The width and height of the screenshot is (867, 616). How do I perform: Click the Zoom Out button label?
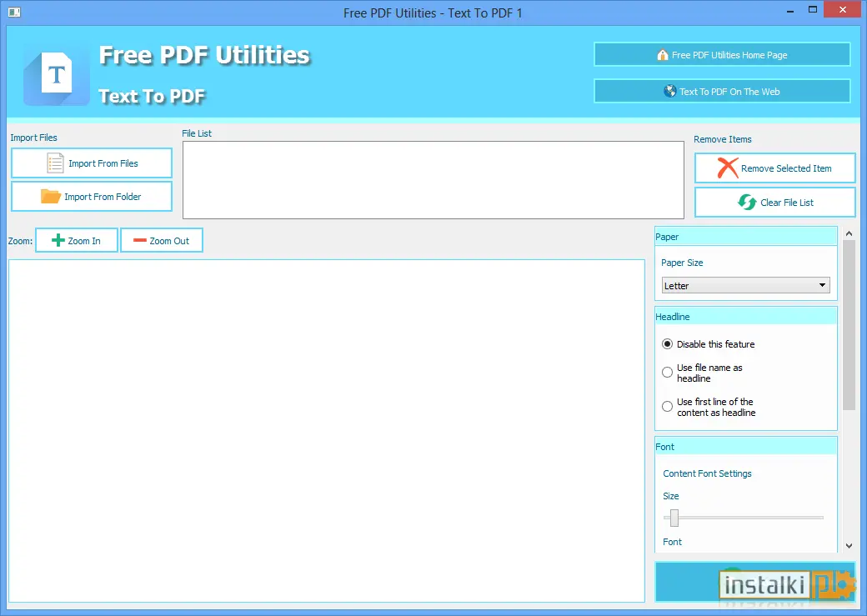pyautogui.click(x=169, y=241)
